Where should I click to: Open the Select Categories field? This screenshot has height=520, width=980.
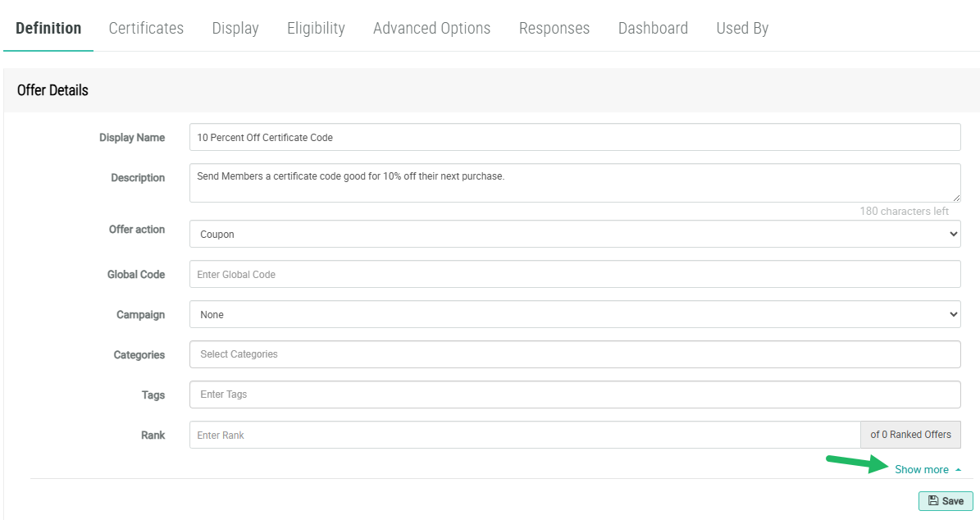click(574, 354)
